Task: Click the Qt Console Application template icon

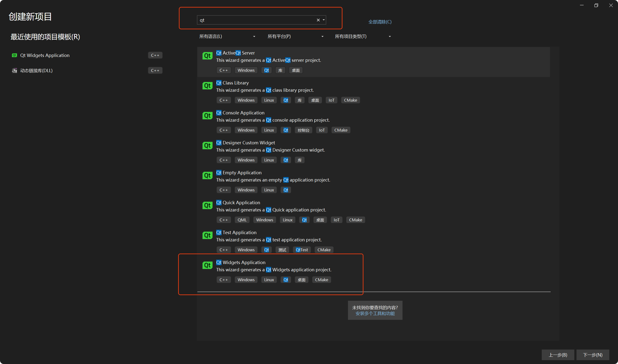Action: click(x=207, y=116)
